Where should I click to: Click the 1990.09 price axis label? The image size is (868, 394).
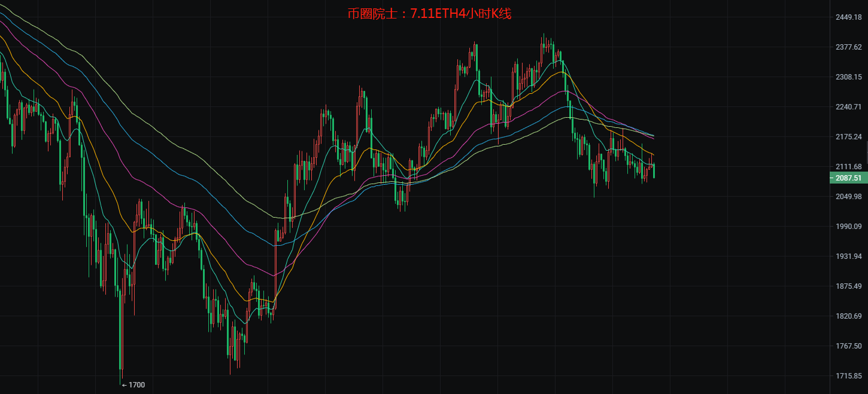(x=848, y=226)
